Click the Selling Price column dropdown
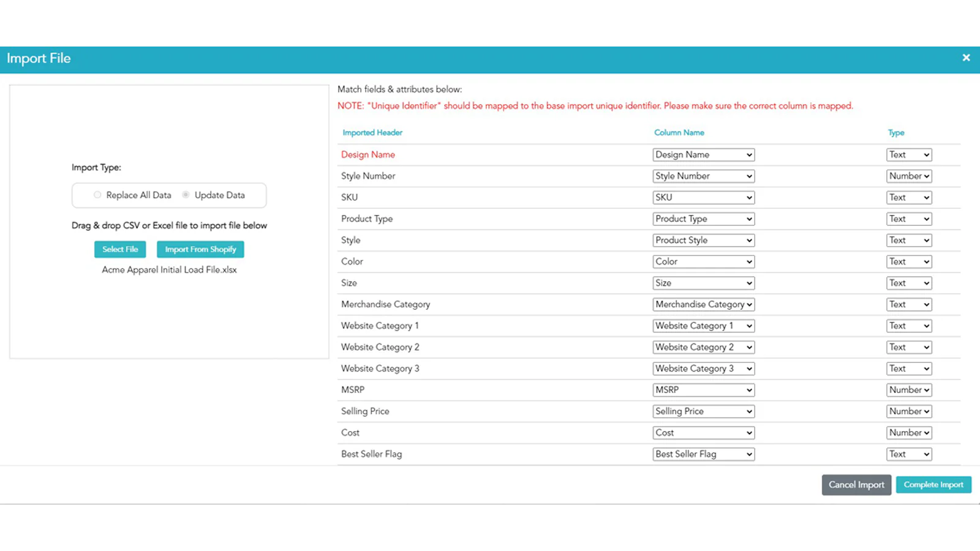The width and height of the screenshot is (980, 551). pos(703,411)
